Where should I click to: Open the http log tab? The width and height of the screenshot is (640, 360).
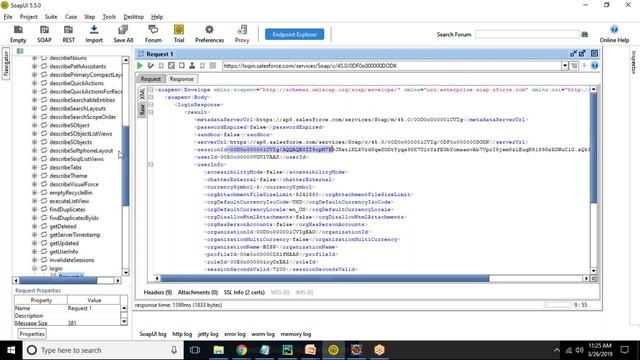pos(182,334)
